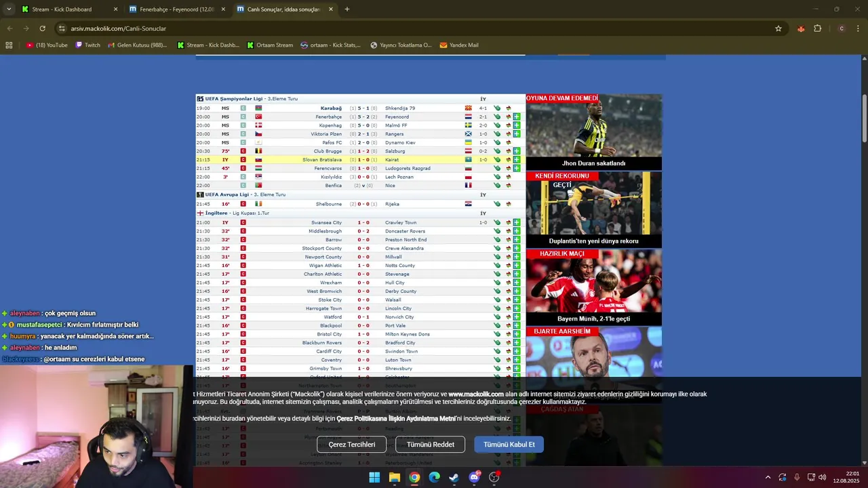Image resolution: width=868 pixels, height=488 pixels.
Task: Open the Yandex Mail bookmark
Action: [x=459, y=45]
